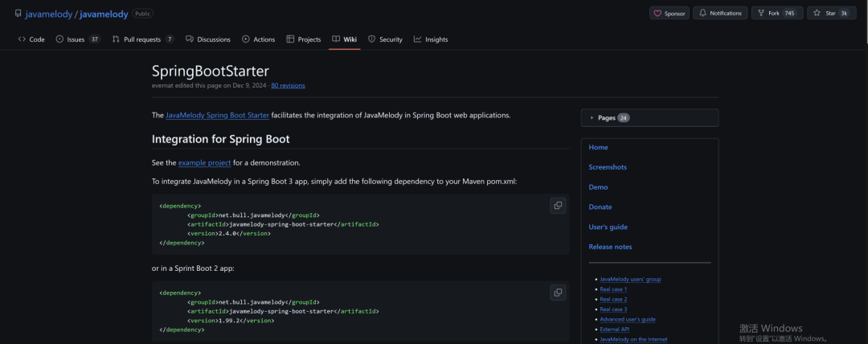Screen dimensions: 868x344
Task: Open the Actions tab
Action: (259, 39)
